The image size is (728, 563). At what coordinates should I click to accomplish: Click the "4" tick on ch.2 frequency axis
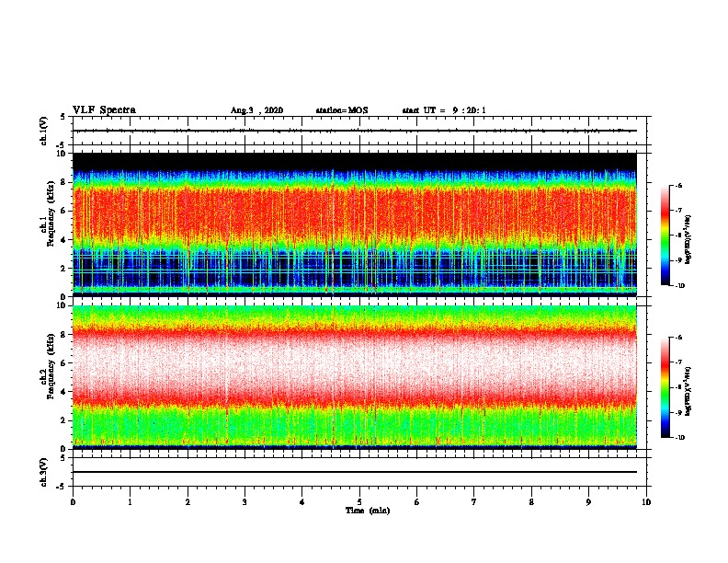64,392
